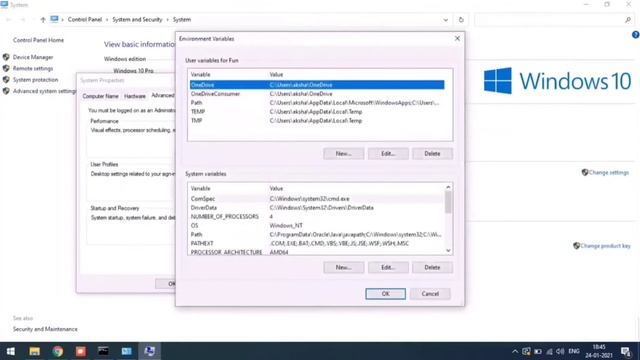
Task: Open File Explorer from taskbar
Action: 35,351
